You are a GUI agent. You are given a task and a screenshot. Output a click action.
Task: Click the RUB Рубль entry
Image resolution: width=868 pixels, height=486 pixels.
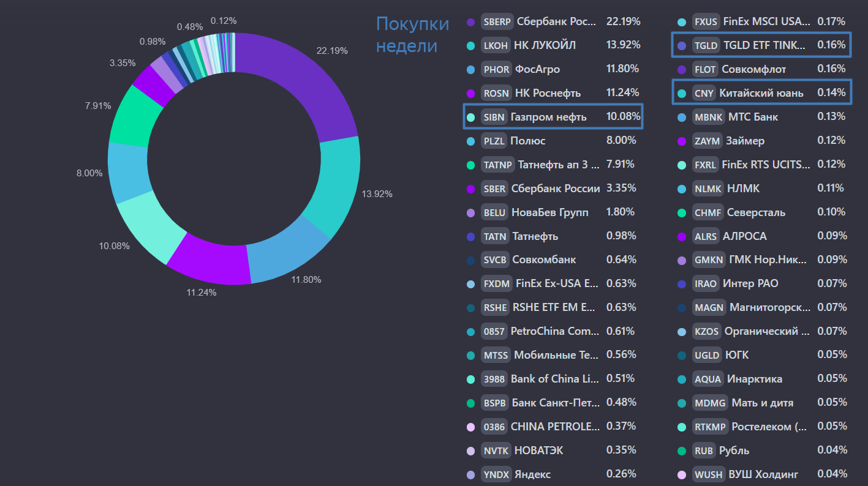[x=762, y=451]
